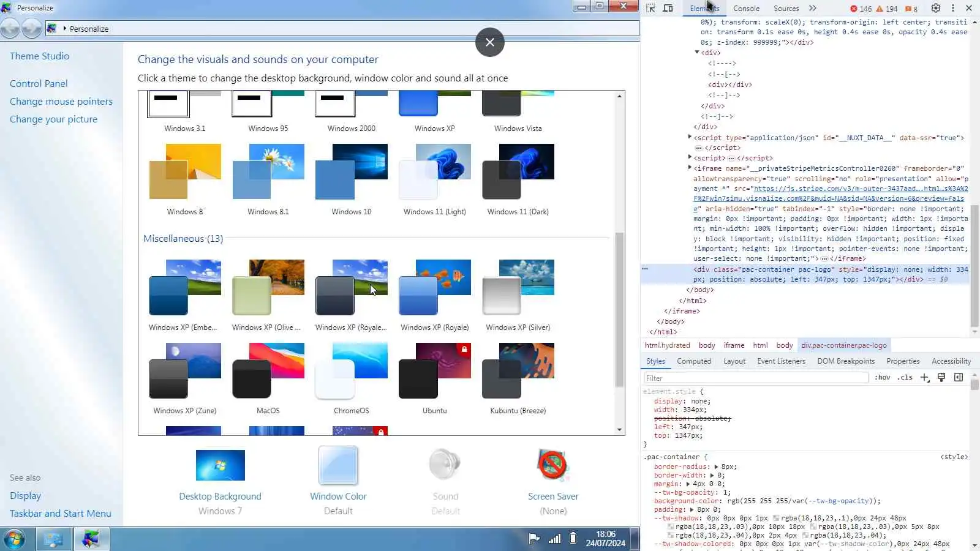Open the Theme Studio link
Image resolution: width=980 pixels, height=551 pixels.
point(39,56)
